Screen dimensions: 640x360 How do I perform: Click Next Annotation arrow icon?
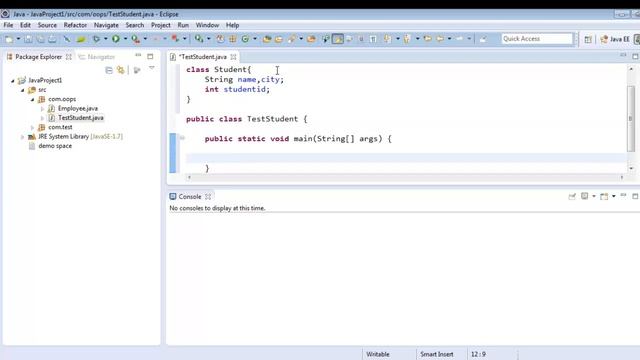click(x=387, y=39)
